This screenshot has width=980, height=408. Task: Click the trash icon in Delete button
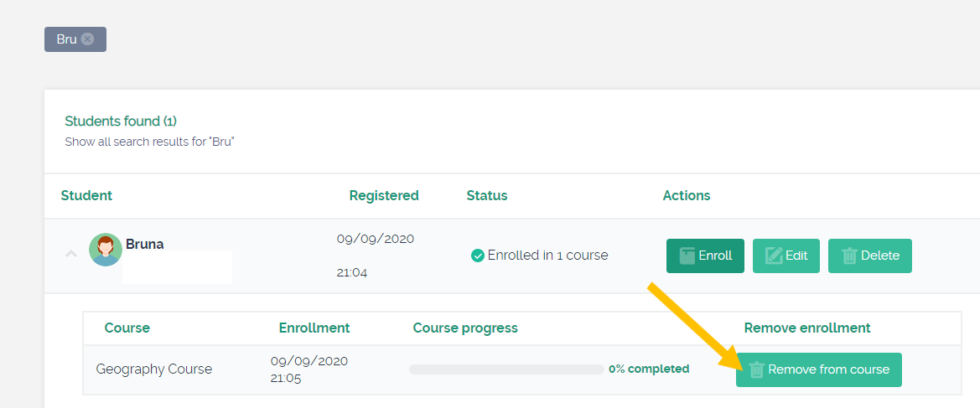849,256
